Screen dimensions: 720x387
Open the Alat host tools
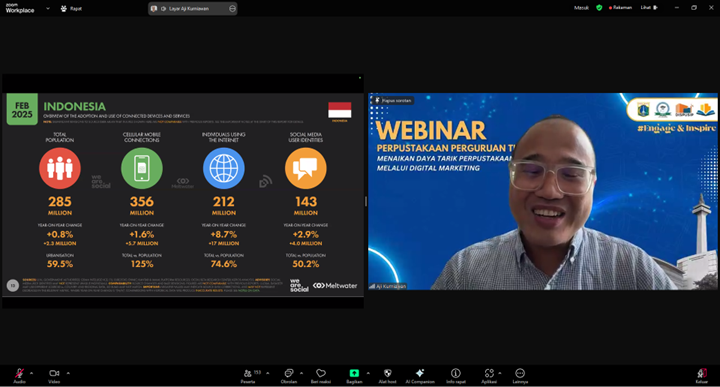(387, 376)
